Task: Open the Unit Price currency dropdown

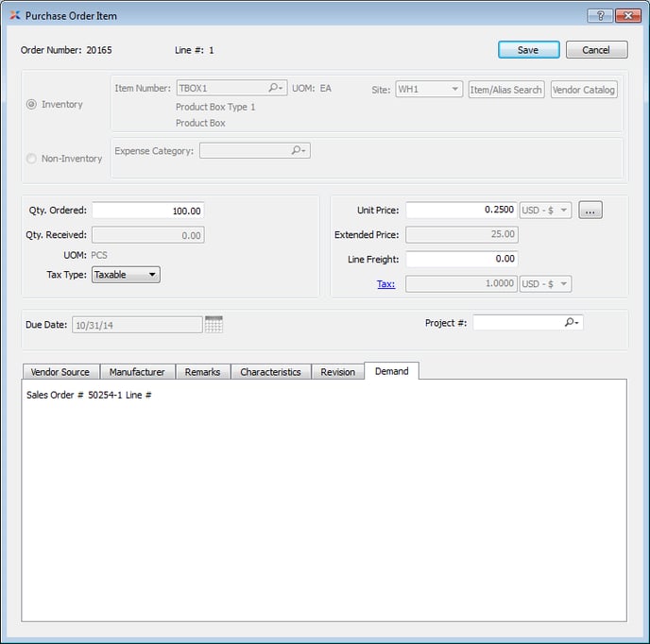Action: (545, 211)
